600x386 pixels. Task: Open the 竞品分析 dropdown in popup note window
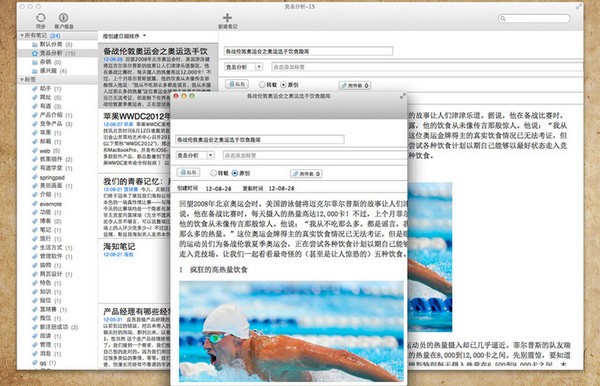195,155
